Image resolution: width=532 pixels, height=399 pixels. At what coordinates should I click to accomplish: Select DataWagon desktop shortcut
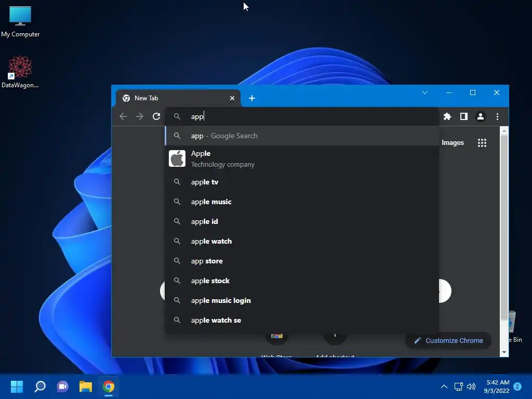click(20, 72)
